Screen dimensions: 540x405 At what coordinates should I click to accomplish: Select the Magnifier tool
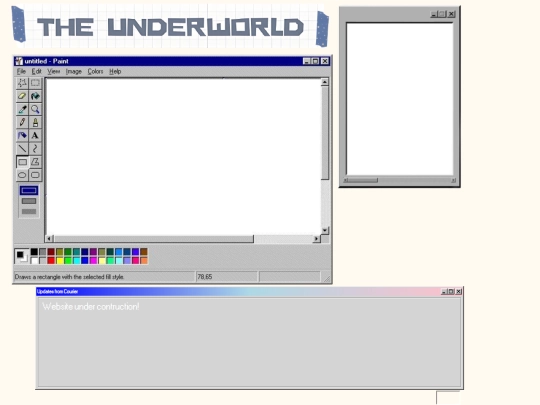35,109
